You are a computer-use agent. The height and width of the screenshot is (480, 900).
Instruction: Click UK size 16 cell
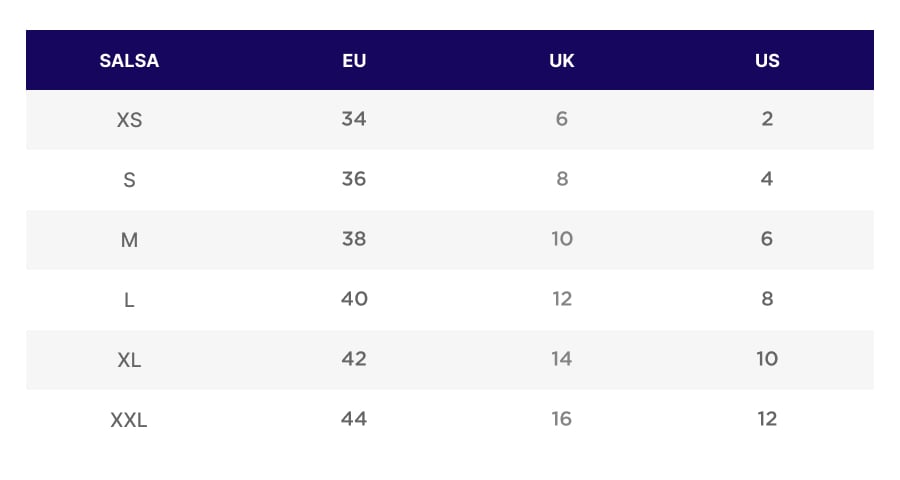click(562, 419)
